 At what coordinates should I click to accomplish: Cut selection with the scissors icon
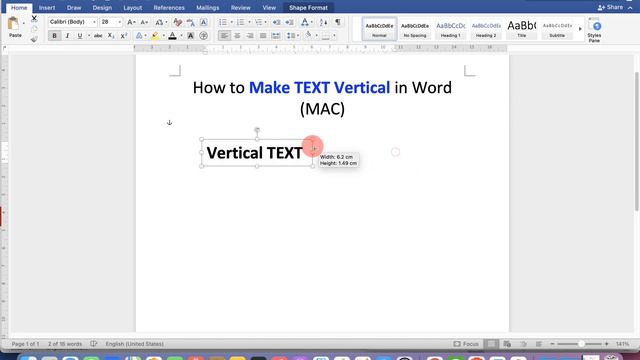pyautogui.click(x=34, y=19)
